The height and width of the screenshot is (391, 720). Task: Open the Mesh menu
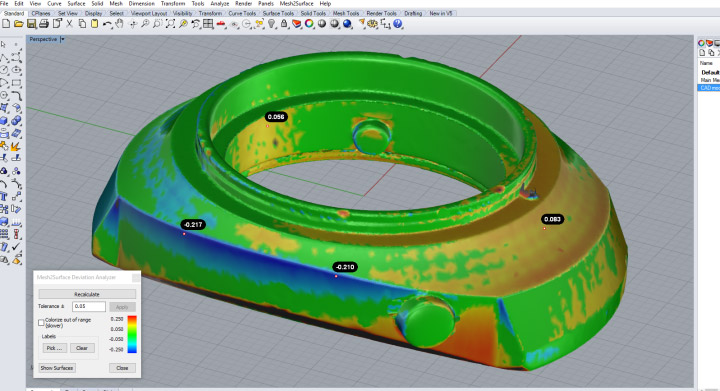116,4
